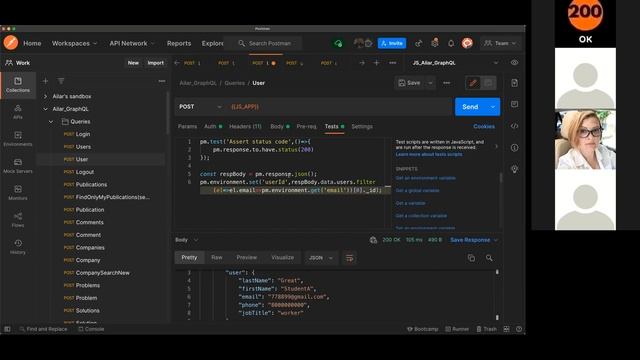The image size is (640, 360).
Task: Click the sync status cloud icon
Action: (x=338, y=43)
